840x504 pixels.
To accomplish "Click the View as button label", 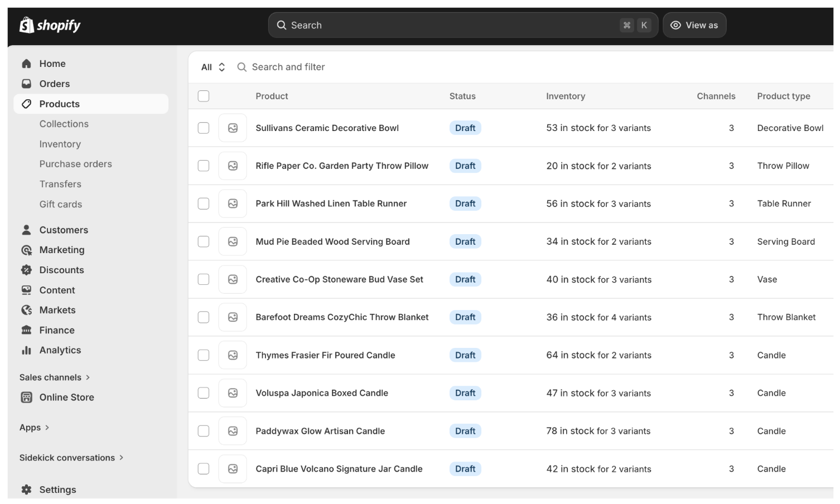I will (702, 25).
